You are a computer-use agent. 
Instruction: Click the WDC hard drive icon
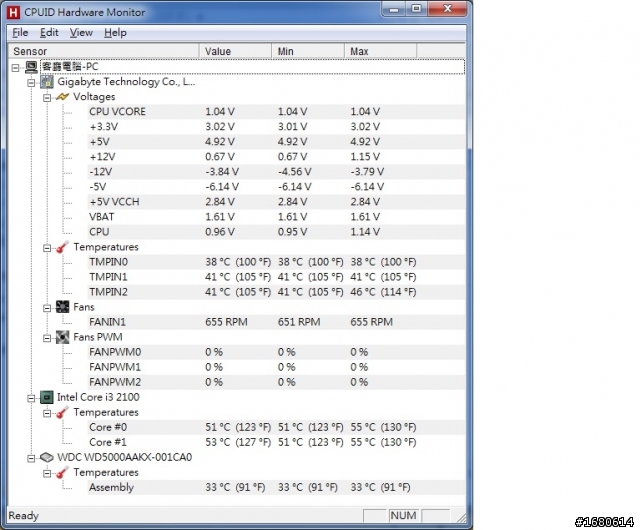point(47,457)
